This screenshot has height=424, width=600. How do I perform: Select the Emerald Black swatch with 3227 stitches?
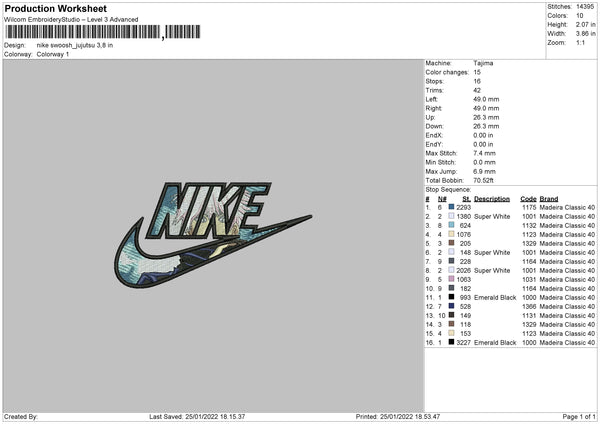point(451,342)
